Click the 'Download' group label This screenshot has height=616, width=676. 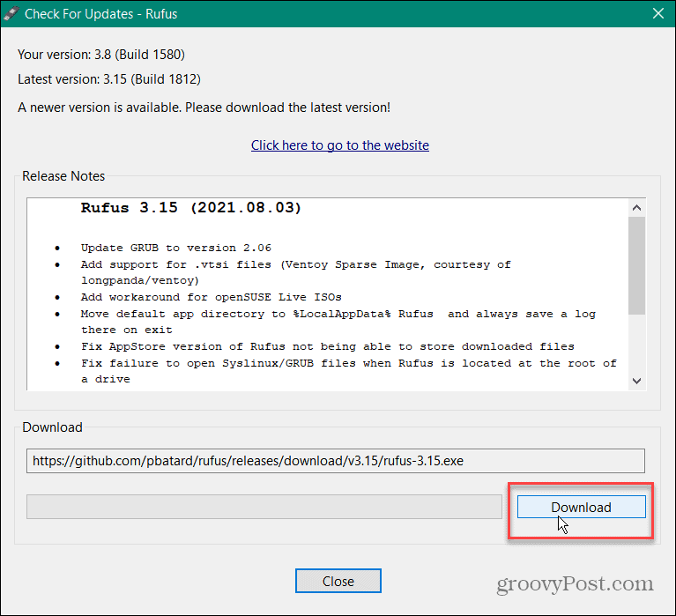(52, 427)
